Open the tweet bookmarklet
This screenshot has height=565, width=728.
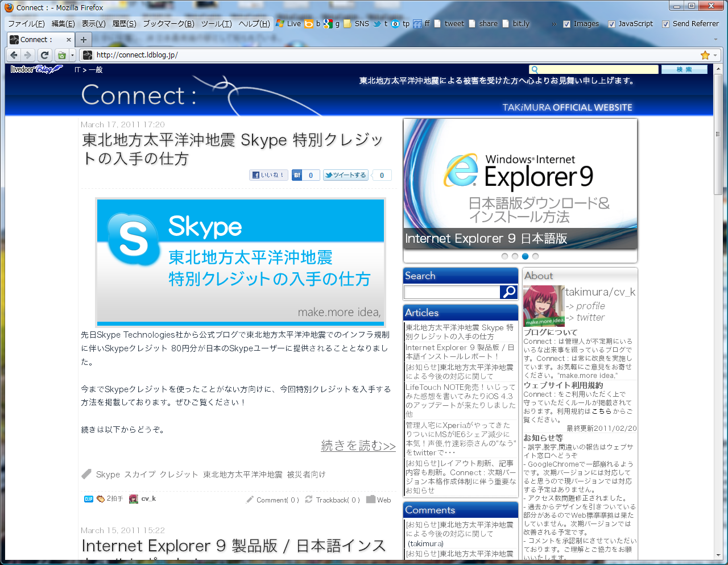tap(449, 24)
